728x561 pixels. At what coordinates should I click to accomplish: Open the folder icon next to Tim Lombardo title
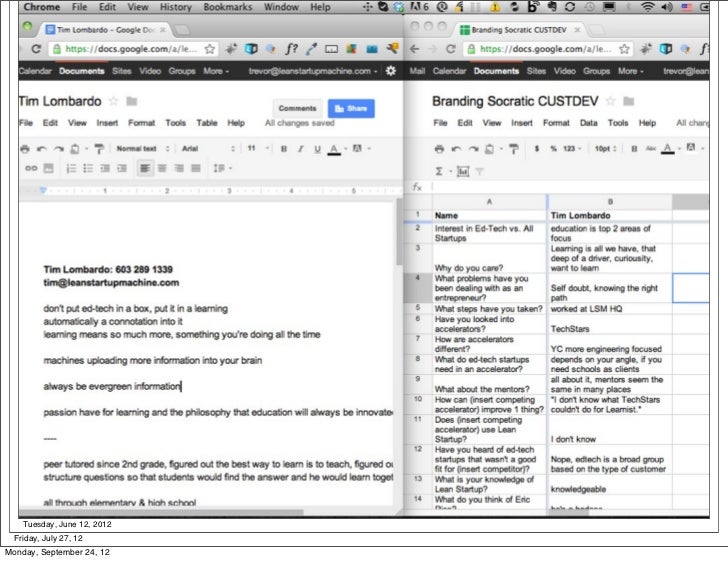(132, 101)
